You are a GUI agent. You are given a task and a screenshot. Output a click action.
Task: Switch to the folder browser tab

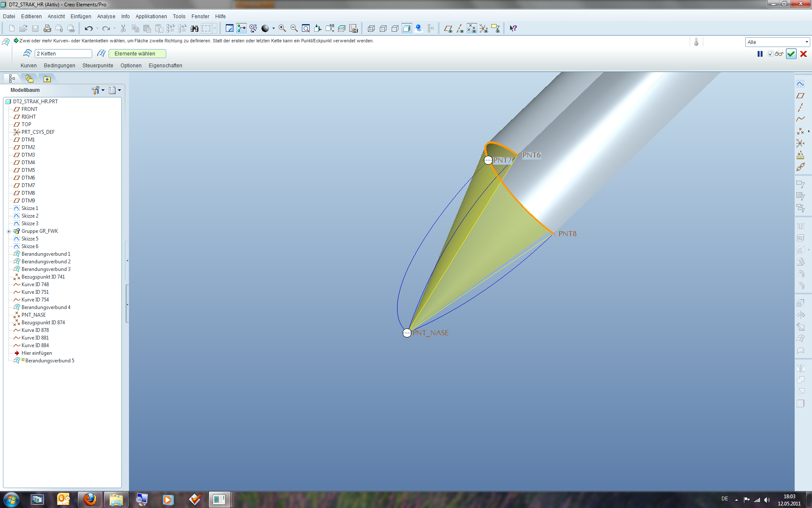point(29,79)
